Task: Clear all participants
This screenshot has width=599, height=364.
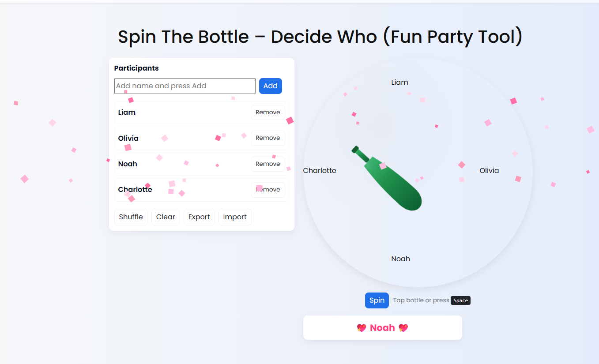Action: tap(166, 217)
